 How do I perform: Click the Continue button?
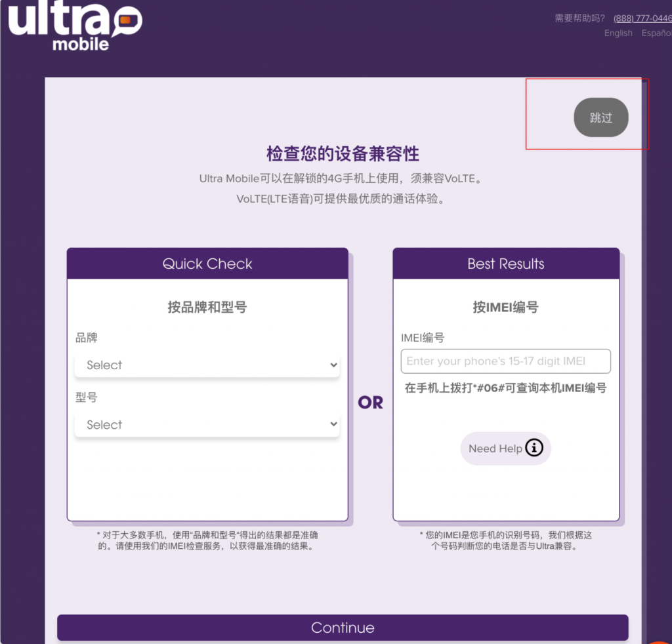click(x=343, y=628)
